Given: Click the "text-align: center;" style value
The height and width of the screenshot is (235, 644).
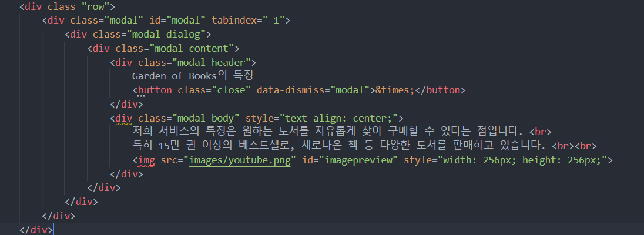Looking at the screenshot, I should [x=339, y=119].
